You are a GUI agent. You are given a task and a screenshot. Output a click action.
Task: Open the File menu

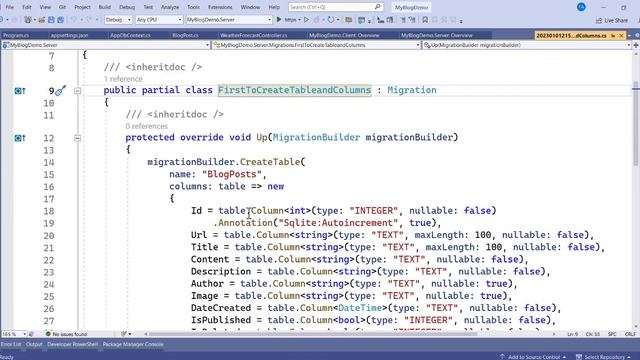[9, 7]
